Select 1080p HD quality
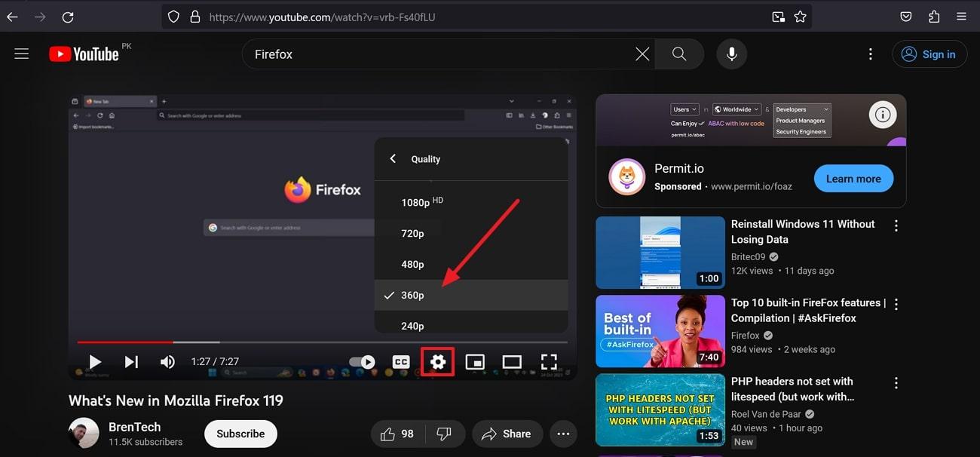The width and height of the screenshot is (980, 457). coord(471,202)
